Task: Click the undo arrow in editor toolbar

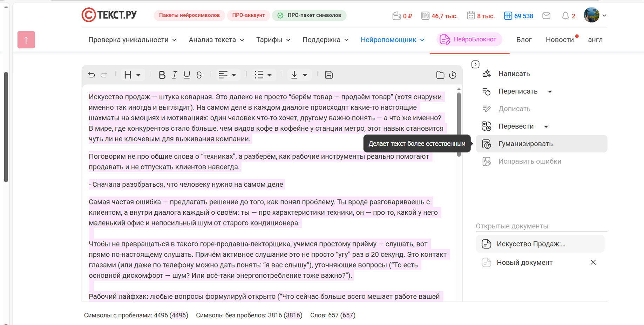Action: (91, 75)
